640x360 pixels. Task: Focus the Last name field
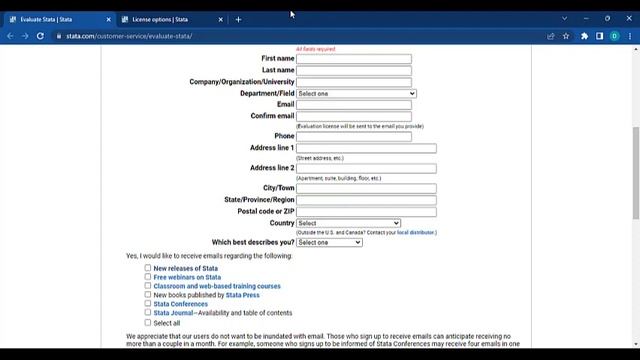354,71
